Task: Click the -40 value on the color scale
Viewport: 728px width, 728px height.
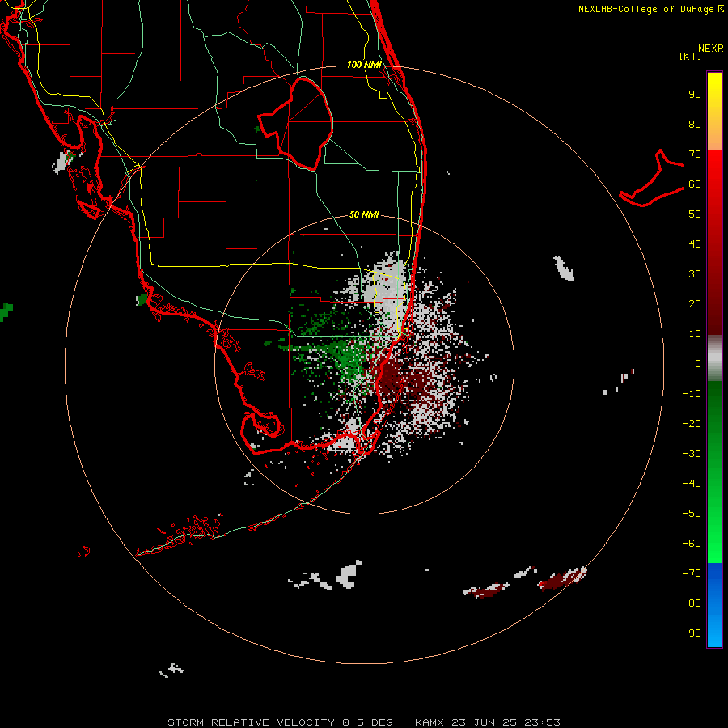Action: pyautogui.click(x=692, y=484)
